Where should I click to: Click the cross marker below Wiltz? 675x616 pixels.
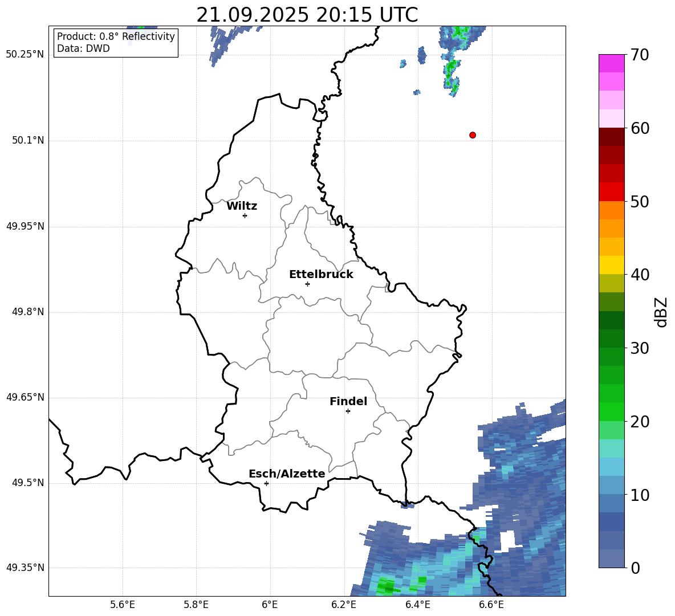(x=245, y=215)
